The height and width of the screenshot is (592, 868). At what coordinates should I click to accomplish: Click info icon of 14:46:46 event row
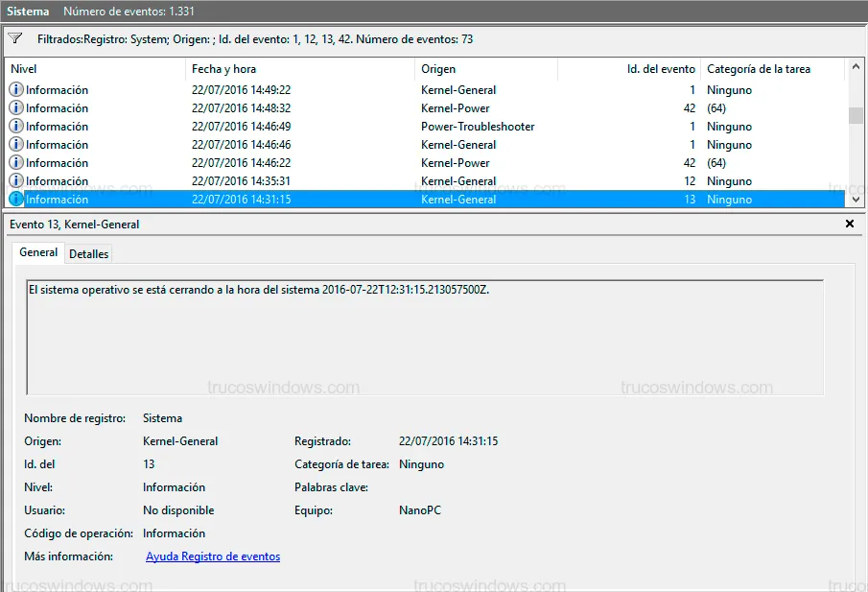[x=16, y=145]
